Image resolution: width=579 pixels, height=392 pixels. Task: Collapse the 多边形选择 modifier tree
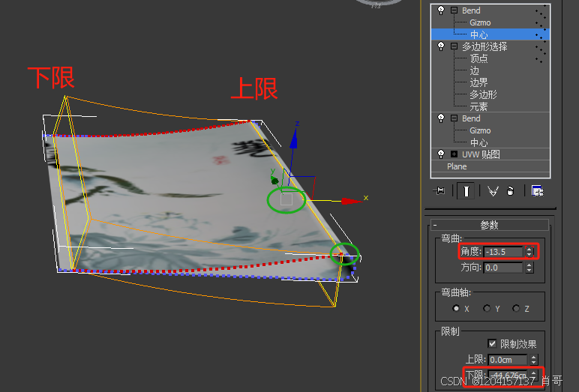click(x=454, y=46)
